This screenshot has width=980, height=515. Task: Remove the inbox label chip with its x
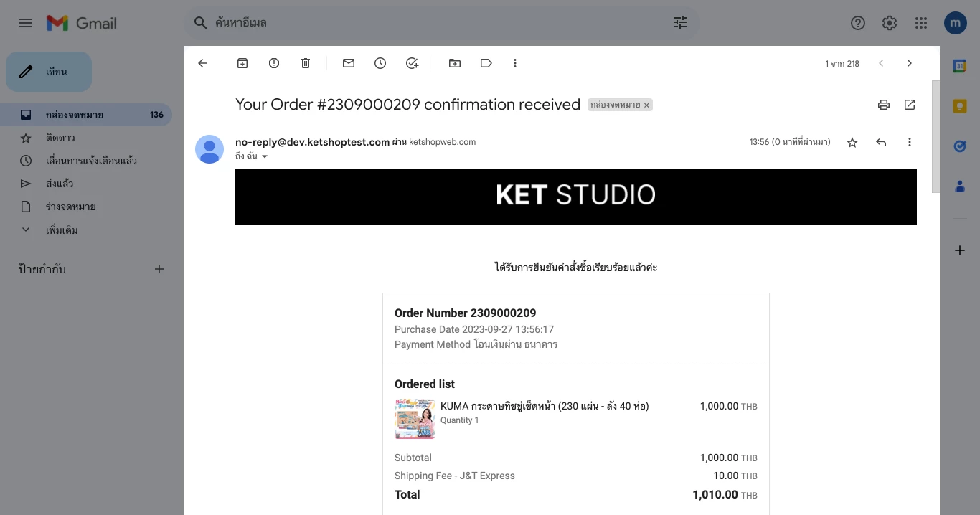pyautogui.click(x=646, y=105)
